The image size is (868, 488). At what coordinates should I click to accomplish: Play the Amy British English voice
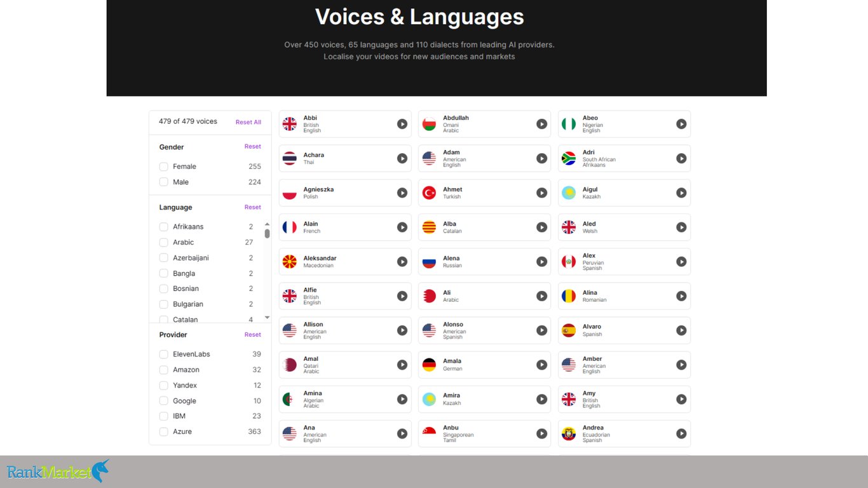click(x=681, y=399)
